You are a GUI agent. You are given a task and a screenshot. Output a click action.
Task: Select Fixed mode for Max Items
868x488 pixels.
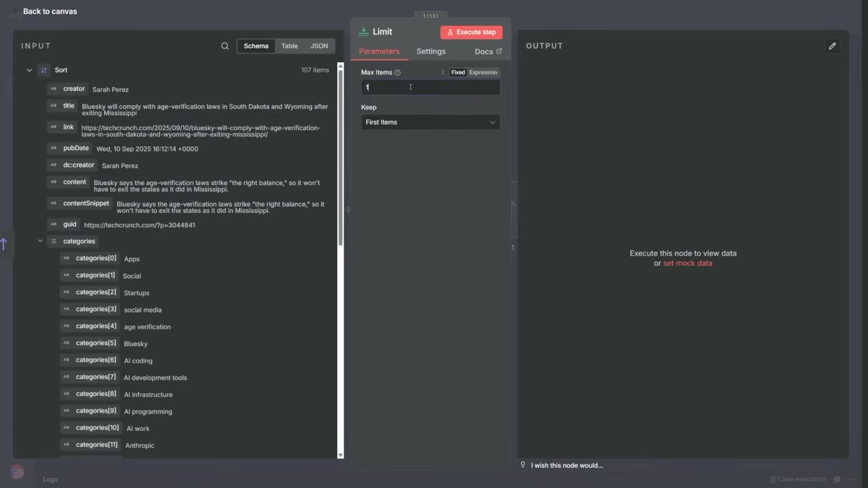458,73
